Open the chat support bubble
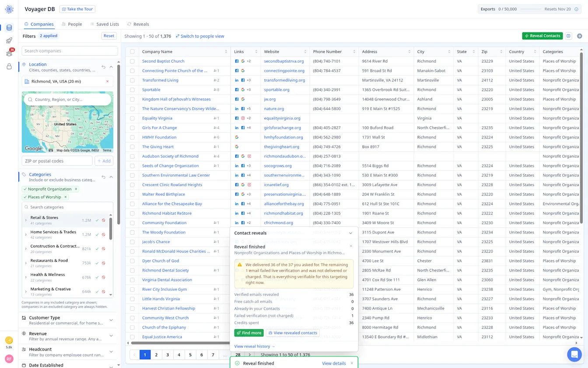588x368 pixels. tap(574, 354)
